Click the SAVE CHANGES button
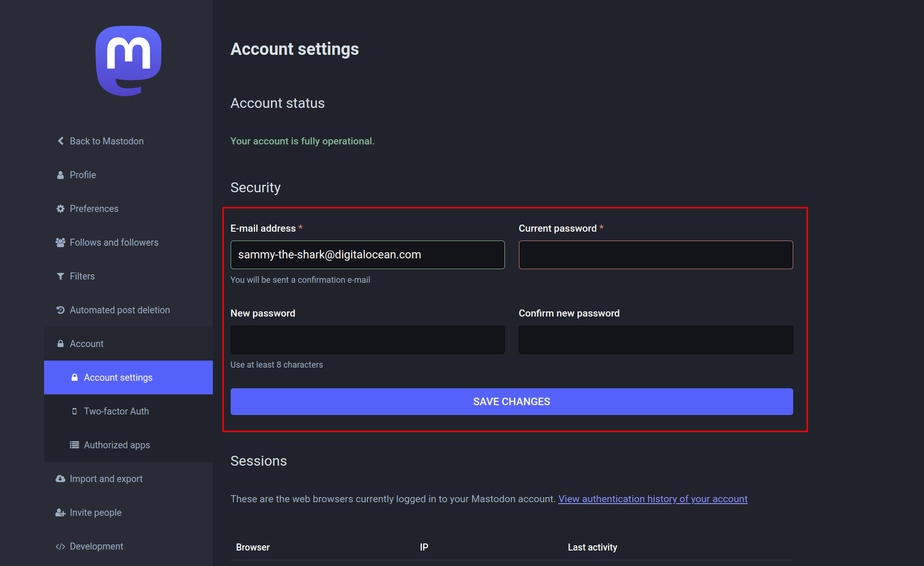 [x=512, y=401]
